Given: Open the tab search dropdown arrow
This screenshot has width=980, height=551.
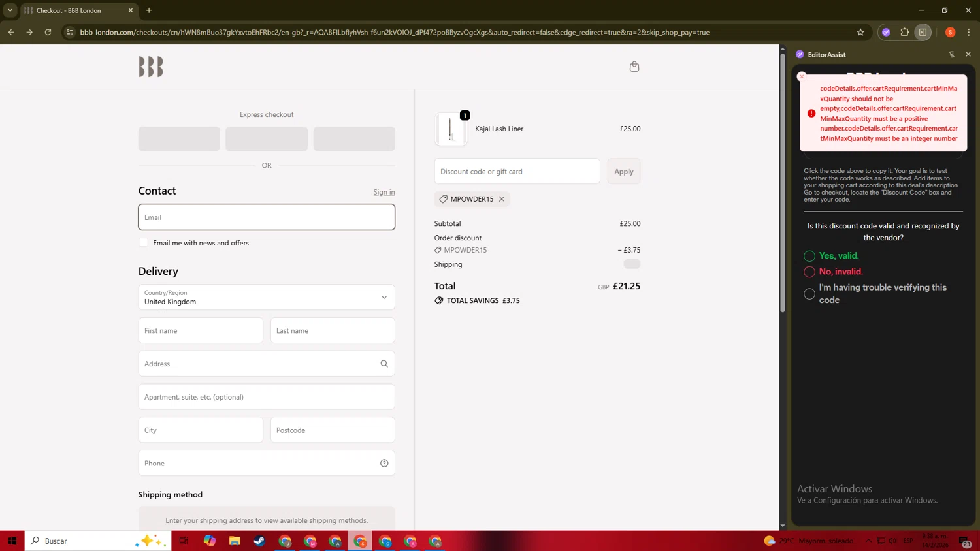Looking at the screenshot, I should (10, 10).
